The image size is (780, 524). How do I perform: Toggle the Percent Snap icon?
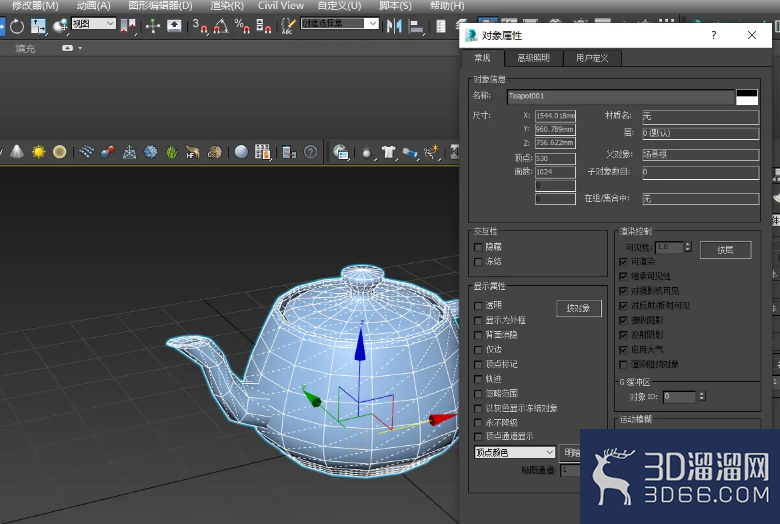[x=242, y=26]
